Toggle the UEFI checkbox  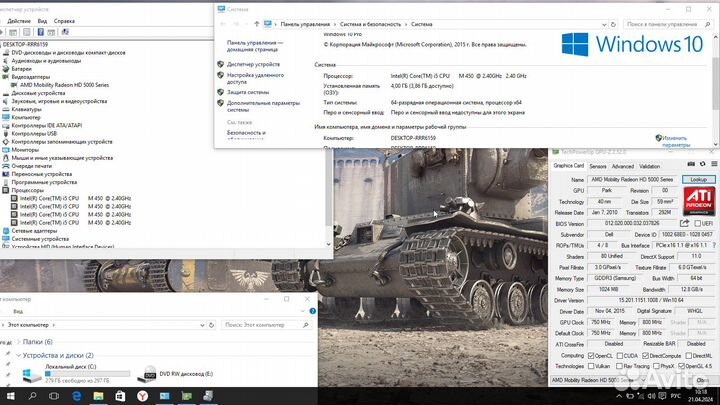point(698,224)
